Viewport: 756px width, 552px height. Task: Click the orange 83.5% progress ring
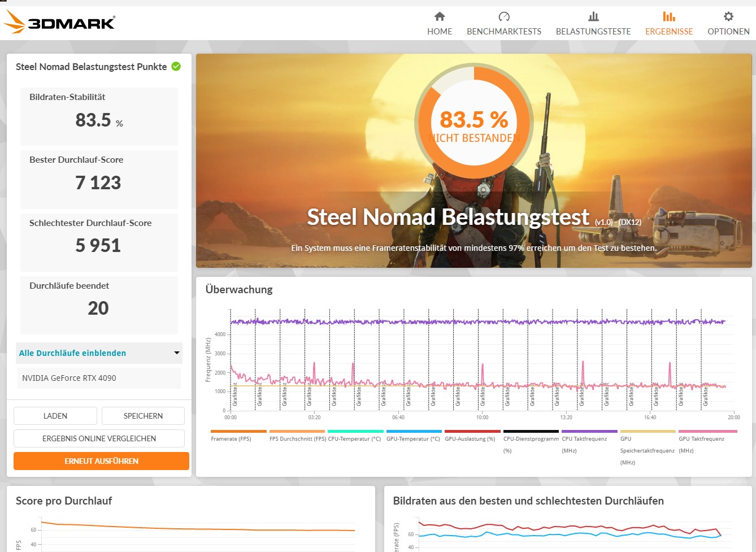474,120
